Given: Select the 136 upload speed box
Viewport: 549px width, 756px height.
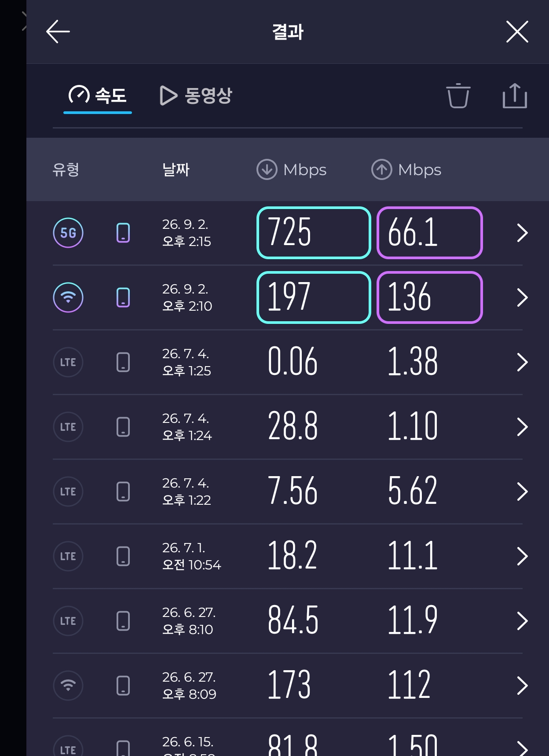Looking at the screenshot, I should point(430,297).
